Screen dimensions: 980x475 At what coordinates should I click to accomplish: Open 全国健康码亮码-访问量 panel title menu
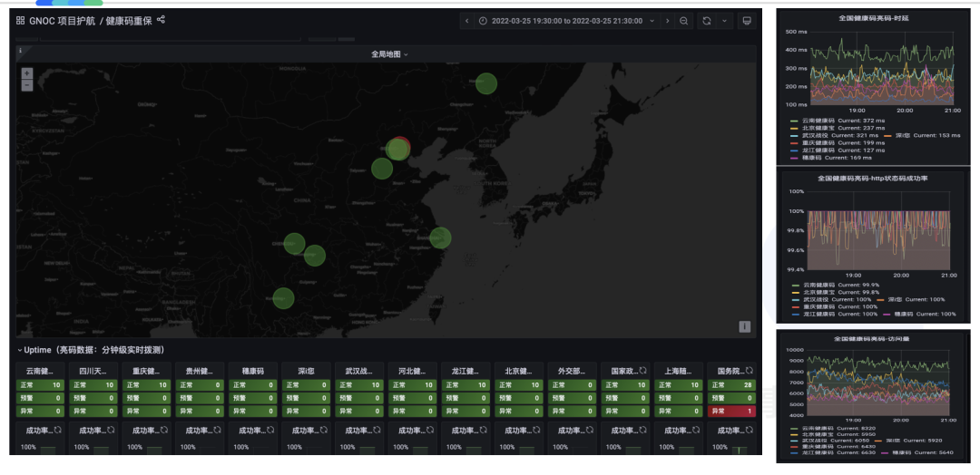pos(873,339)
